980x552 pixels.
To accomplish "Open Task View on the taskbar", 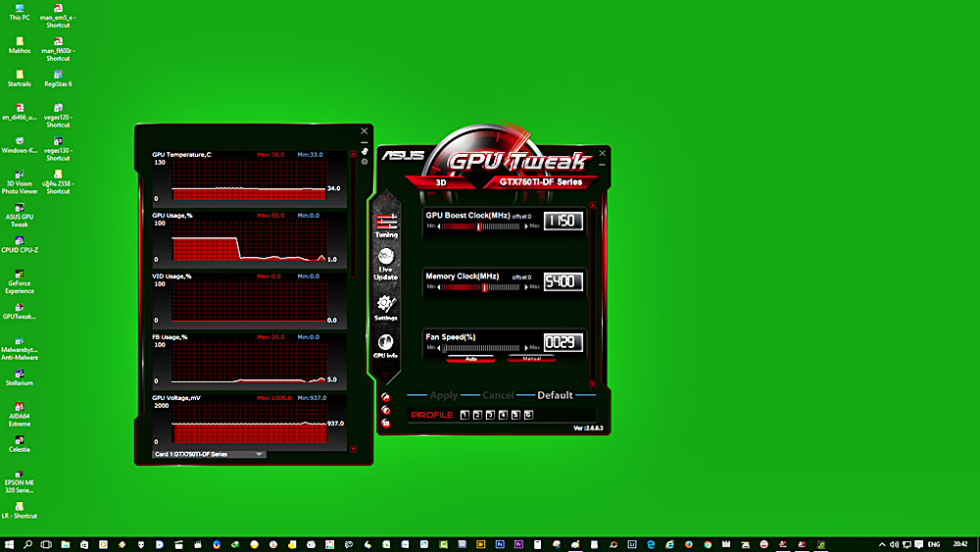I will pyautogui.click(x=46, y=544).
